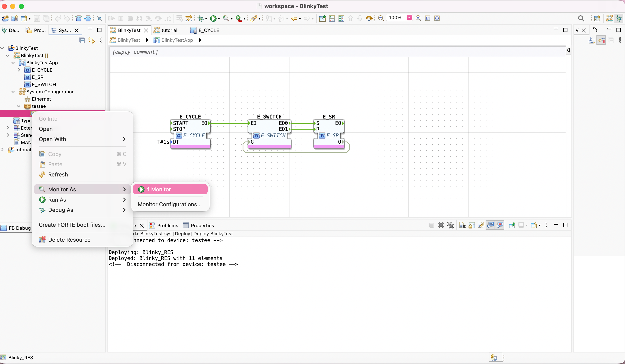Select 1 Monitor in the submenu

[x=170, y=189]
